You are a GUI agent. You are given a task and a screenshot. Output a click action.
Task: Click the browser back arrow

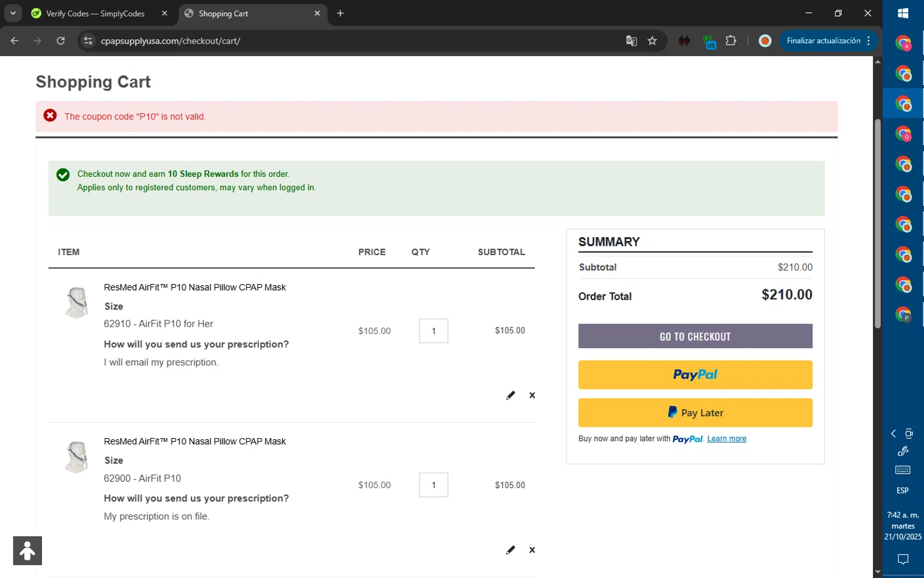tap(14, 41)
